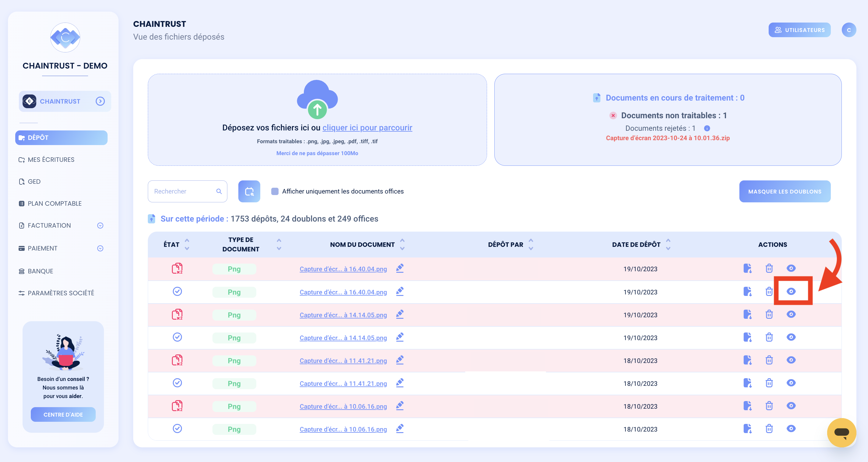
Task: Open duplicate-flagged Capture à 14.14.05.png link
Action: 343,315
